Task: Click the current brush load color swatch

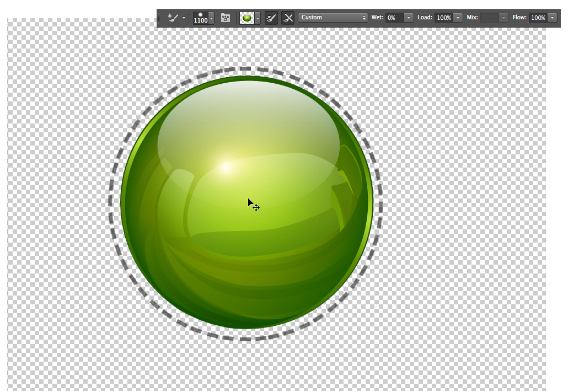Action: click(x=247, y=18)
